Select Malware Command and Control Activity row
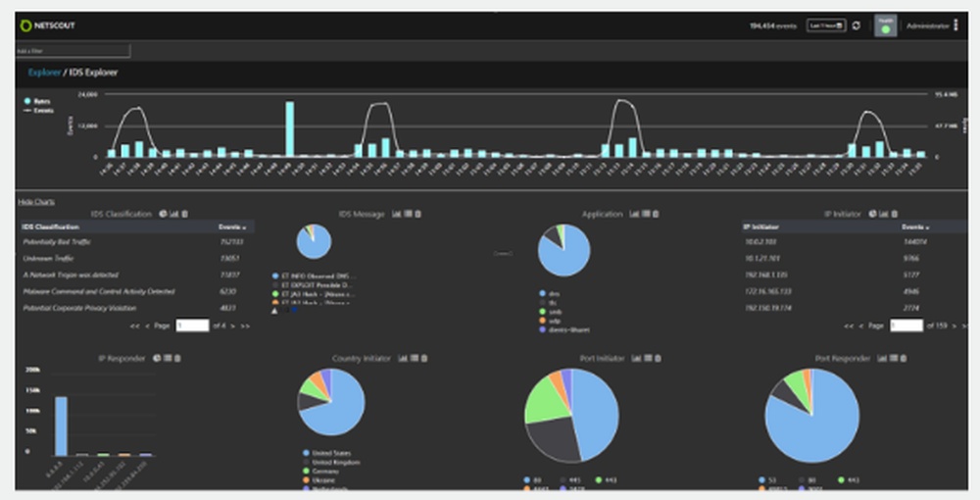The width and height of the screenshot is (980, 500). [x=135, y=291]
